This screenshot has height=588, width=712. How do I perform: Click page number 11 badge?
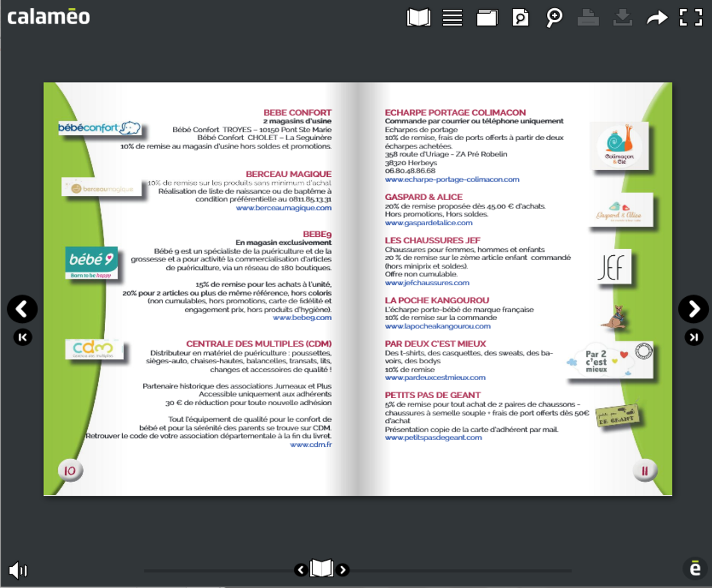pos(644,471)
